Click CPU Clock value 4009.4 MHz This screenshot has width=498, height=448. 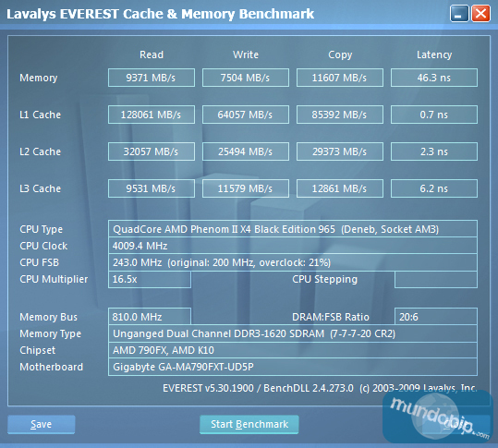pos(293,246)
